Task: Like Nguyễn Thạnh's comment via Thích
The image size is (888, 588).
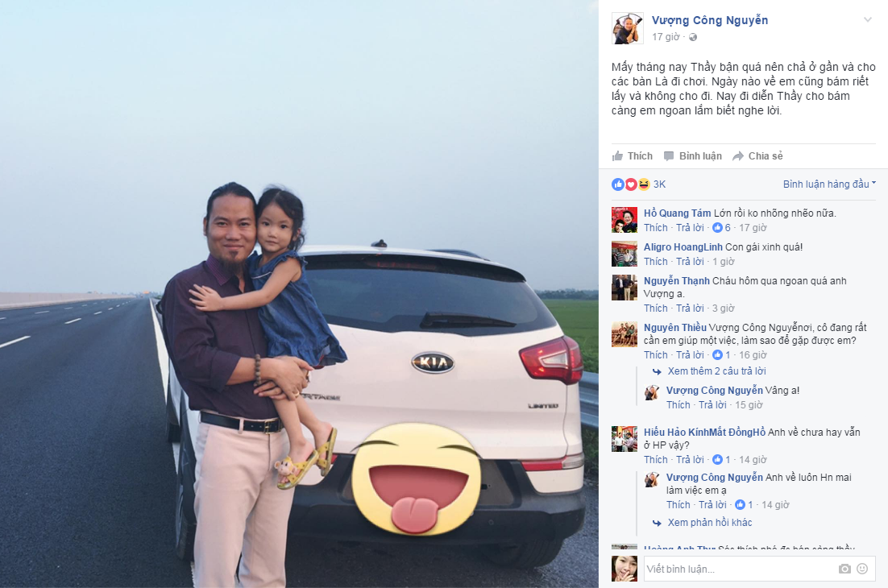Action: pos(656,308)
